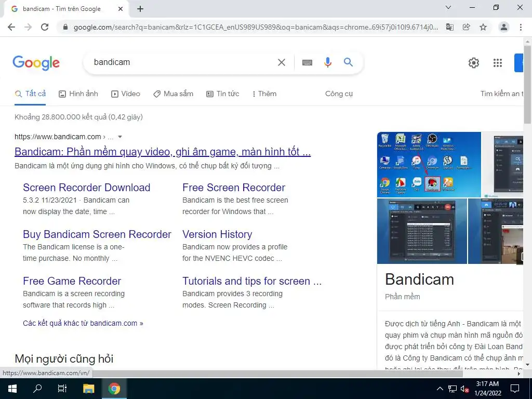Open Google settings gear icon
532x399 pixels.
point(474,63)
